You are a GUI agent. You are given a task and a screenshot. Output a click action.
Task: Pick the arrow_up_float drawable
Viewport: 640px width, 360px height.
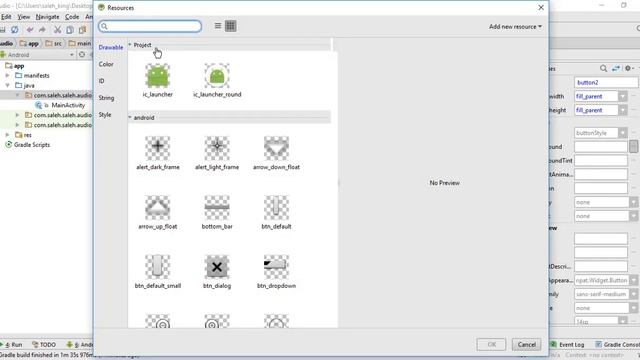tap(158, 212)
